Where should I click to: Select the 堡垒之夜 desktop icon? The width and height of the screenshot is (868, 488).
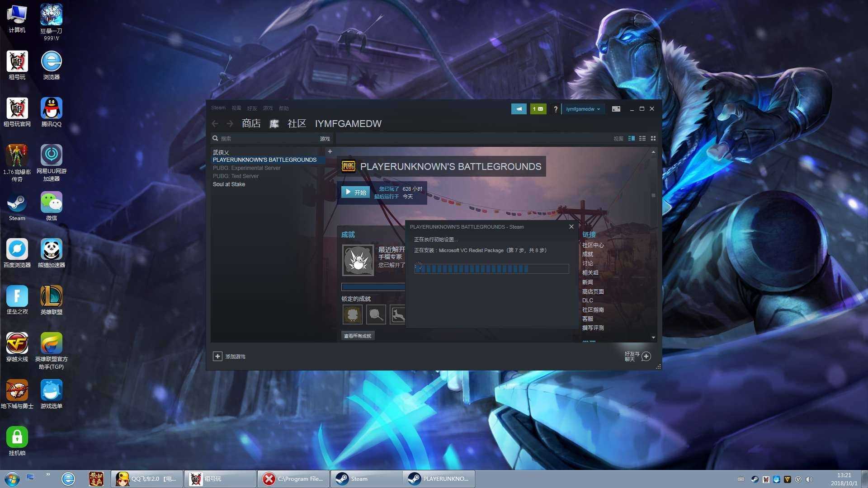click(17, 300)
